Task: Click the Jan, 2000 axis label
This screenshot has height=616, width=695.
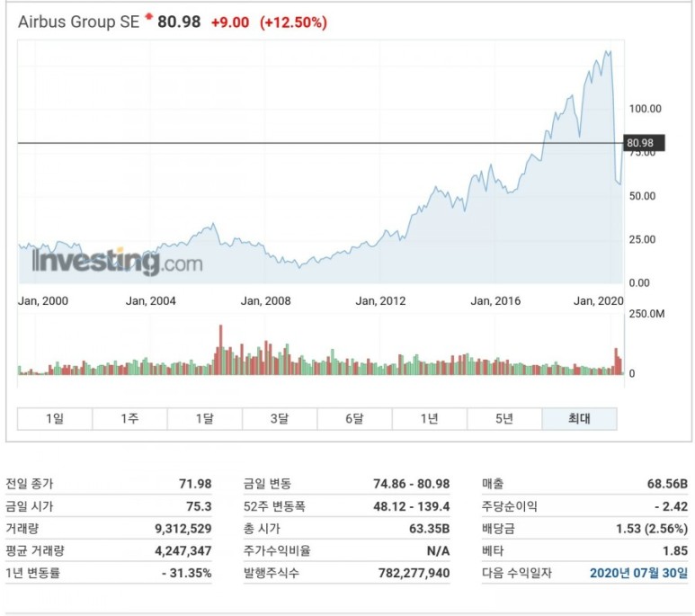Action: tap(43, 300)
